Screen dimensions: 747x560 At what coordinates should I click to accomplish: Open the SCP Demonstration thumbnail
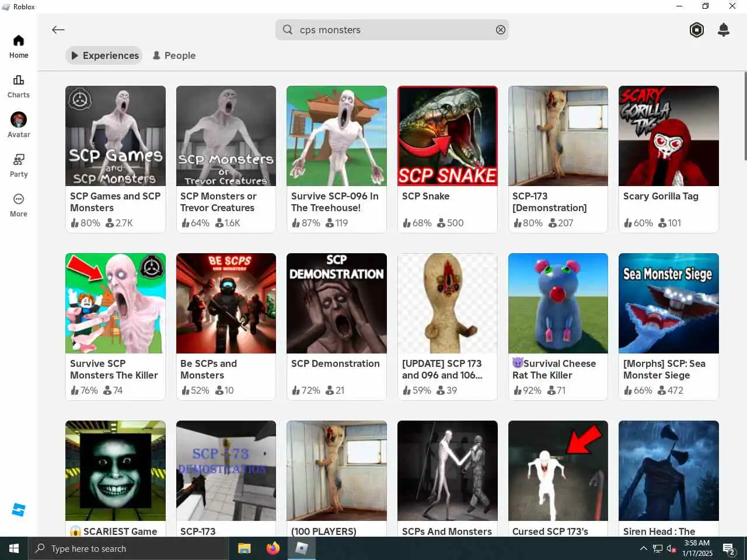(x=337, y=303)
